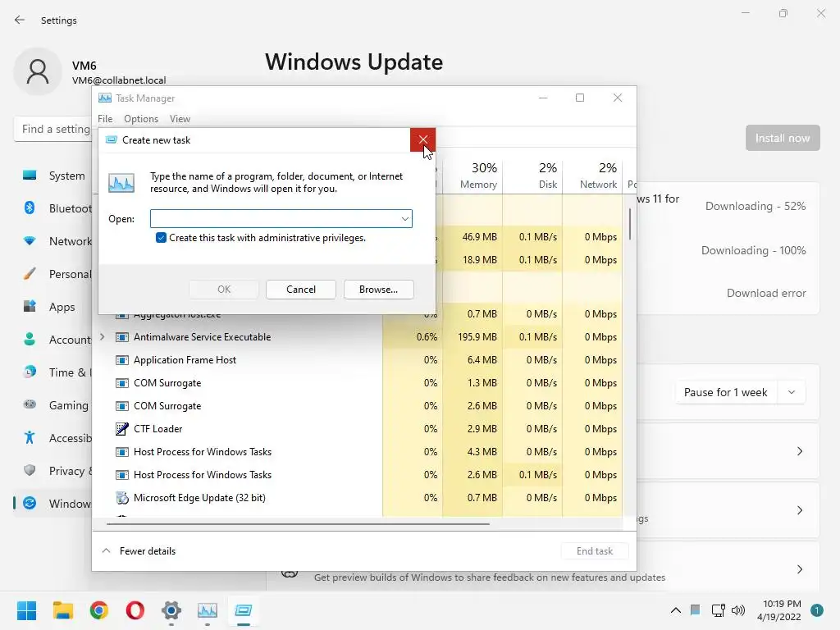This screenshot has width=840, height=630.
Task: Expand Antimalware Service Executable row
Action: [103, 337]
